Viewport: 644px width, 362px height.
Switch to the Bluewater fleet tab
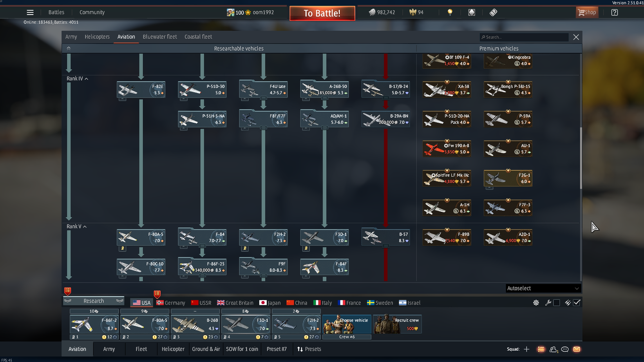tap(160, 37)
